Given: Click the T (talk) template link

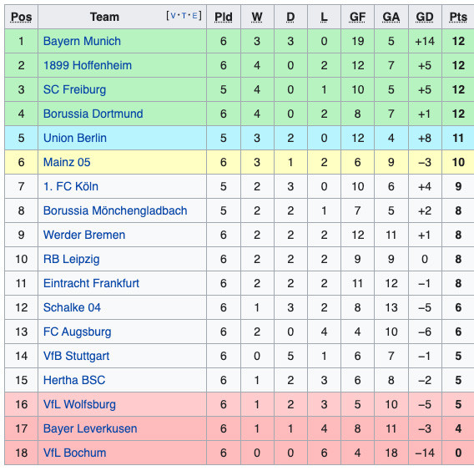Looking at the screenshot, I should (x=184, y=16).
